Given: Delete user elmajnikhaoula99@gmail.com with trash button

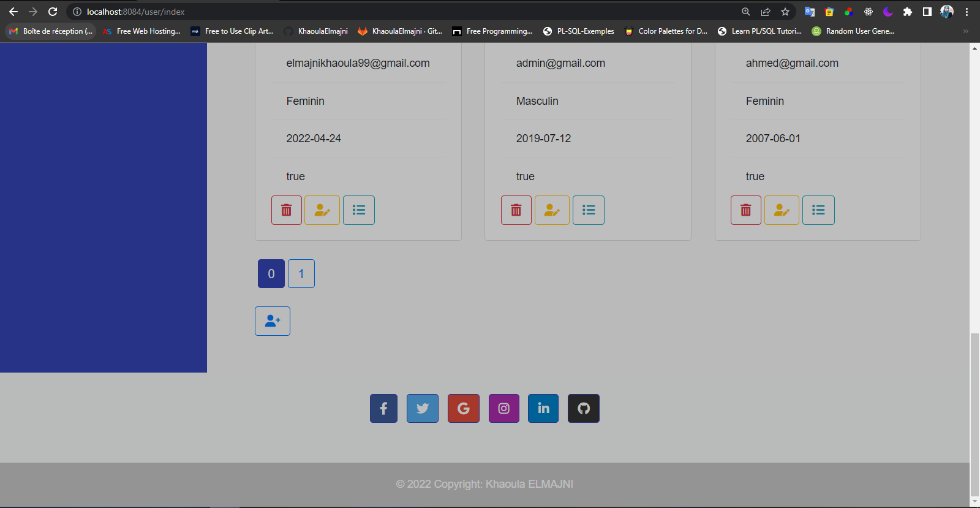Looking at the screenshot, I should 287,210.
